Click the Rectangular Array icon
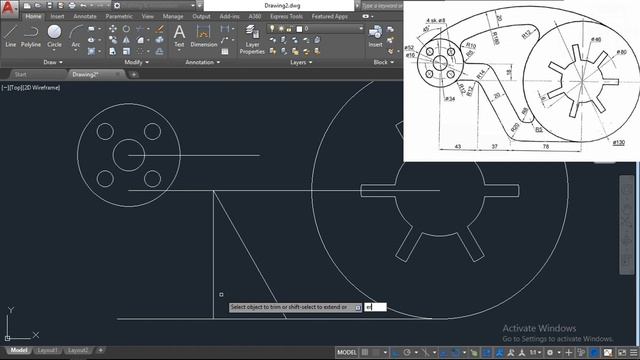 (x=140, y=51)
